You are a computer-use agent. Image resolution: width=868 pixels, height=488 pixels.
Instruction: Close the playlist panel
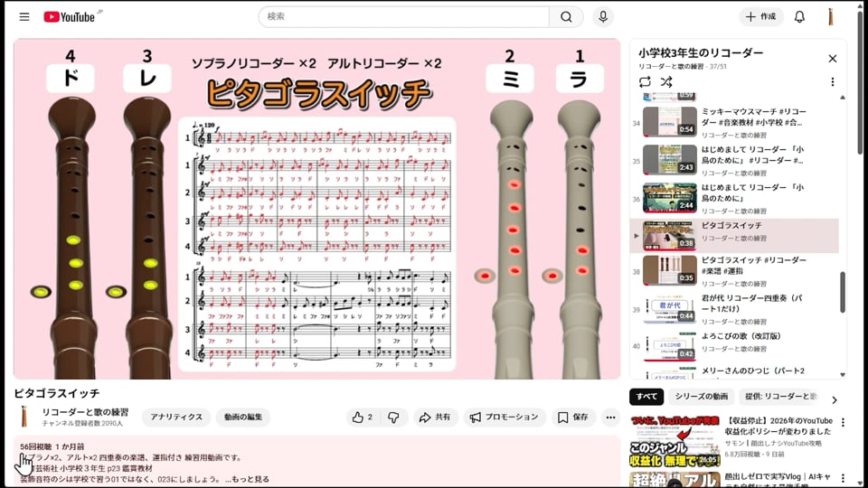click(832, 59)
